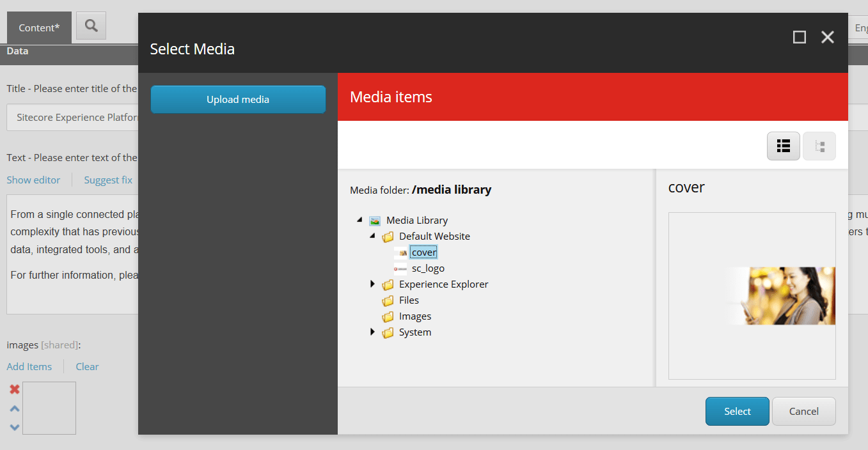Image resolution: width=868 pixels, height=450 pixels.
Task: Switch to tree view of media items
Action: pyautogui.click(x=819, y=146)
